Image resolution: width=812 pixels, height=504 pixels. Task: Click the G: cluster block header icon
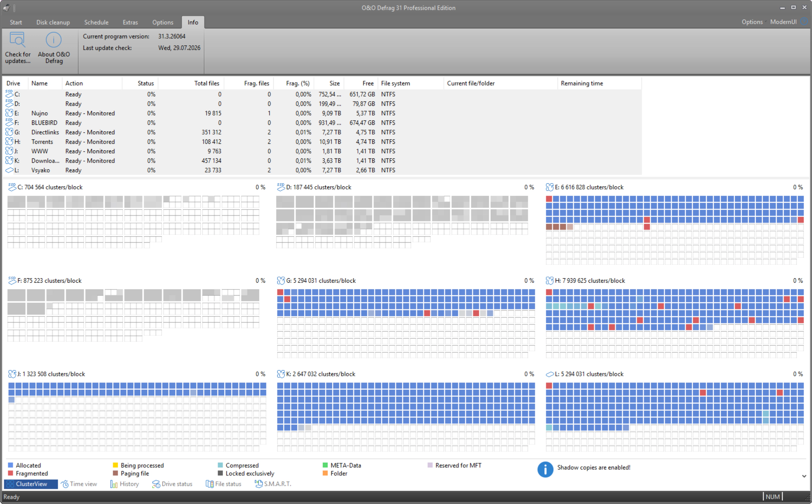281,280
